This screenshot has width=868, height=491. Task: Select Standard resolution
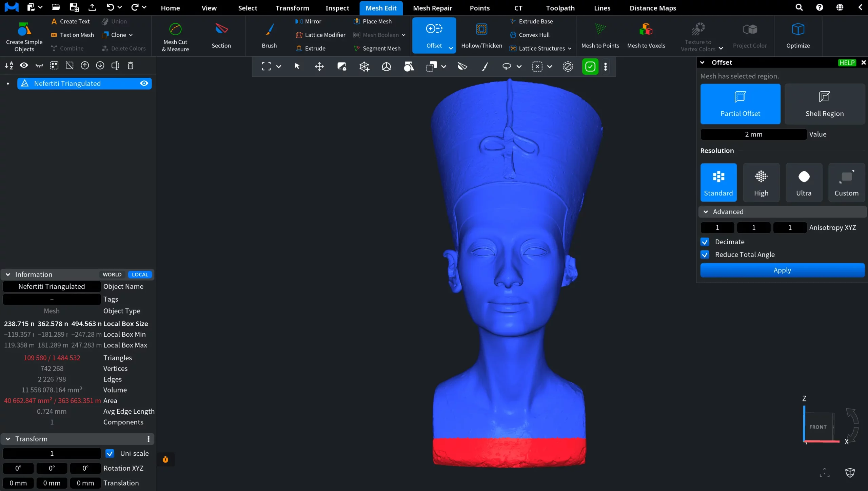pyautogui.click(x=718, y=183)
